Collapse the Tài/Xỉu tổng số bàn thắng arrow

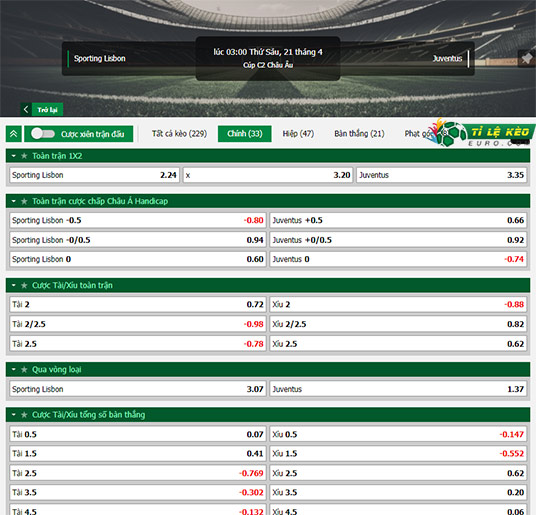(14, 415)
